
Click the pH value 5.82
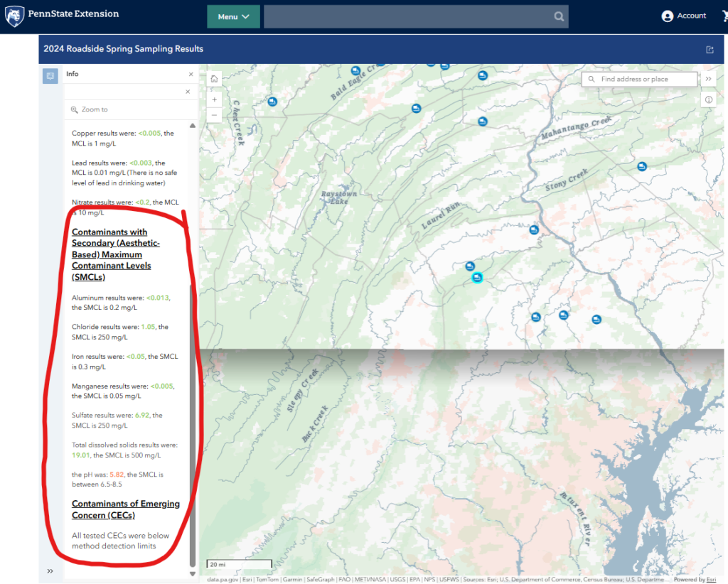point(117,475)
